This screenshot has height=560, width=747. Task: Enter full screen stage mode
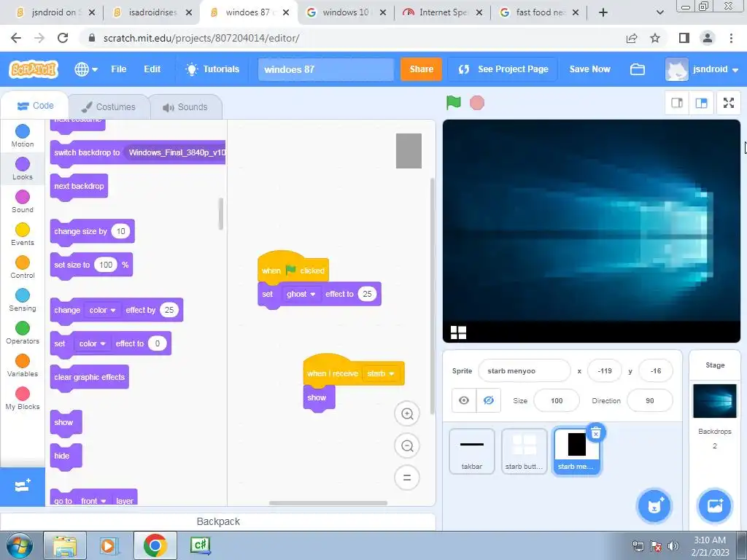click(x=729, y=103)
